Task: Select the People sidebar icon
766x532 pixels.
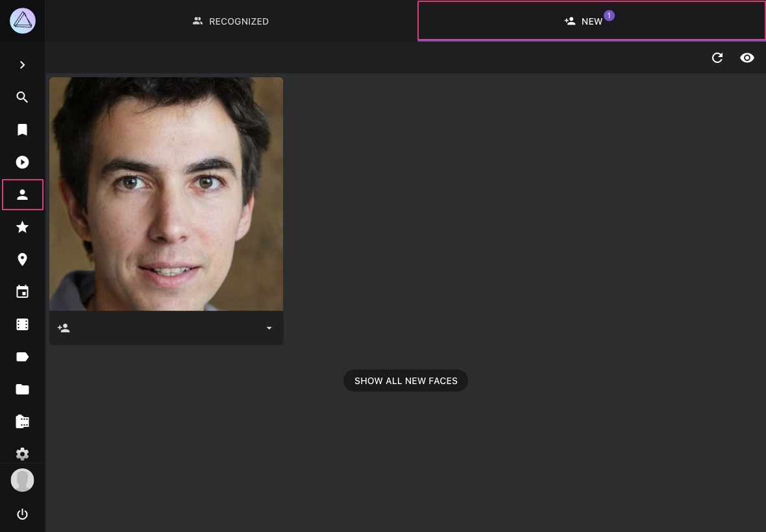Action: [x=23, y=195]
